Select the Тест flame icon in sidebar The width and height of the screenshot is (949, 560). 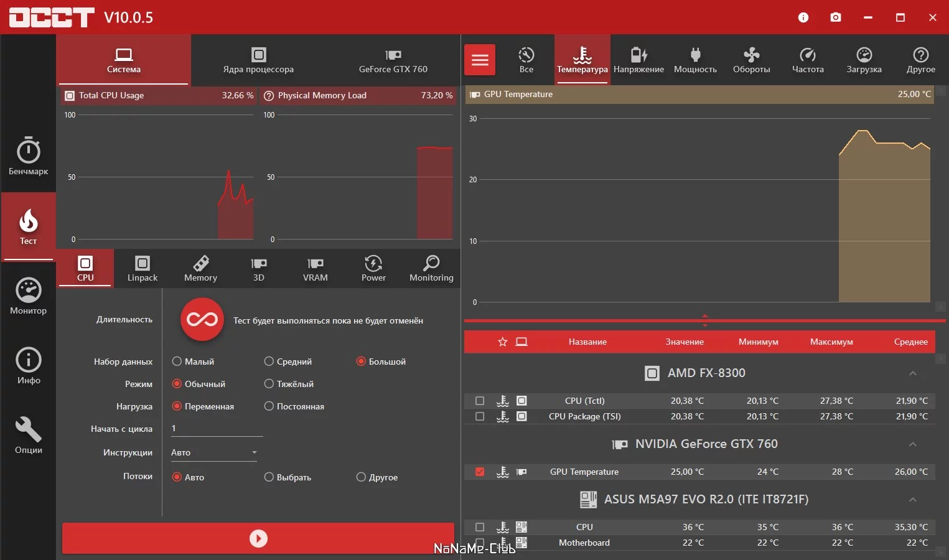29,220
